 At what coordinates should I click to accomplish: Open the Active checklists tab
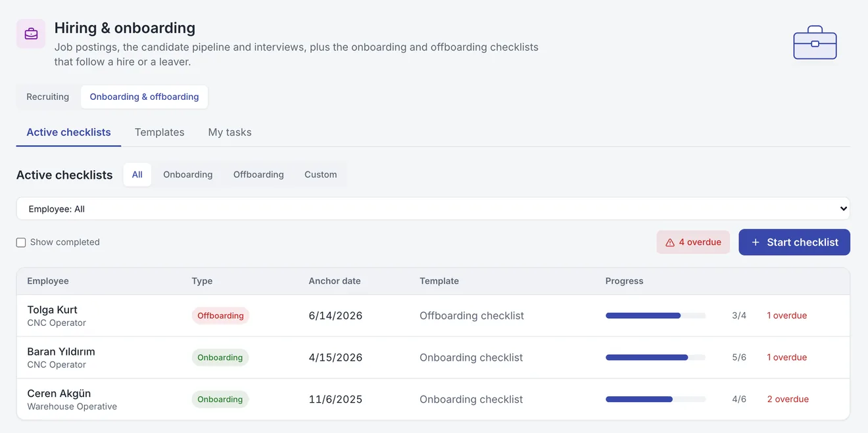tap(68, 132)
